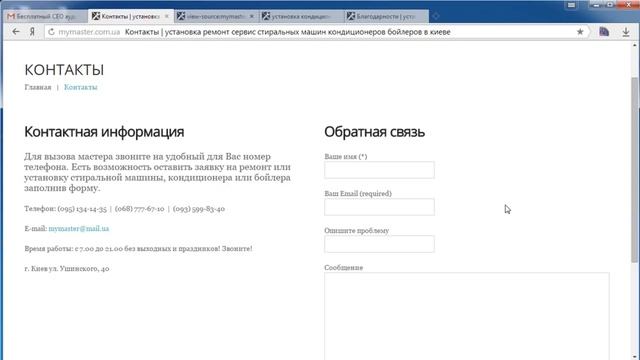This screenshot has height=360, width=640.
Task: Select the Контакты tab
Action: click(x=130, y=16)
